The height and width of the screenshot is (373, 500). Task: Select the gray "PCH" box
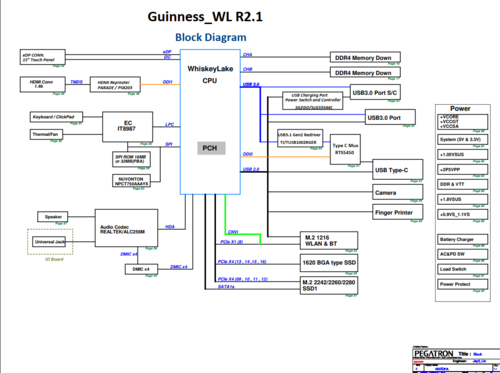pos(211,148)
